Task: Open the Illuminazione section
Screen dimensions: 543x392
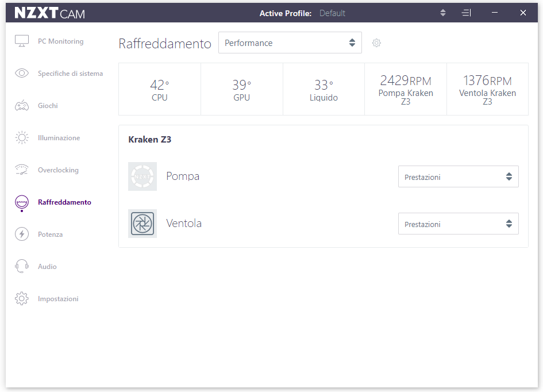Action: pyautogui.click(x=59, y=138)
